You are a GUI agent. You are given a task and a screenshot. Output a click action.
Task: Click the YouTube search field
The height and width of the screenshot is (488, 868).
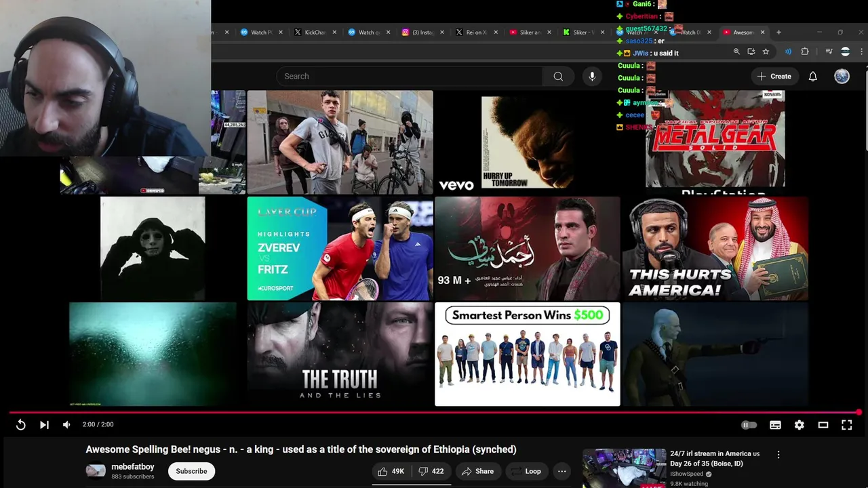pyautogui.click(x=410, y=77)
